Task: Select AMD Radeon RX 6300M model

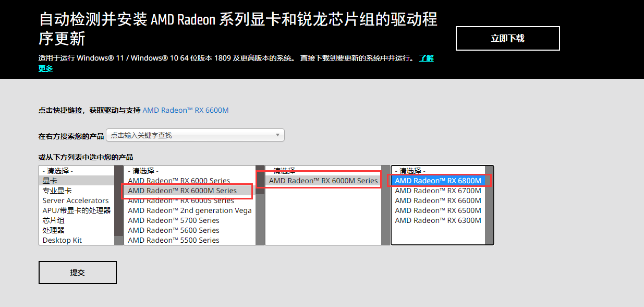Action: pos(438,220)
